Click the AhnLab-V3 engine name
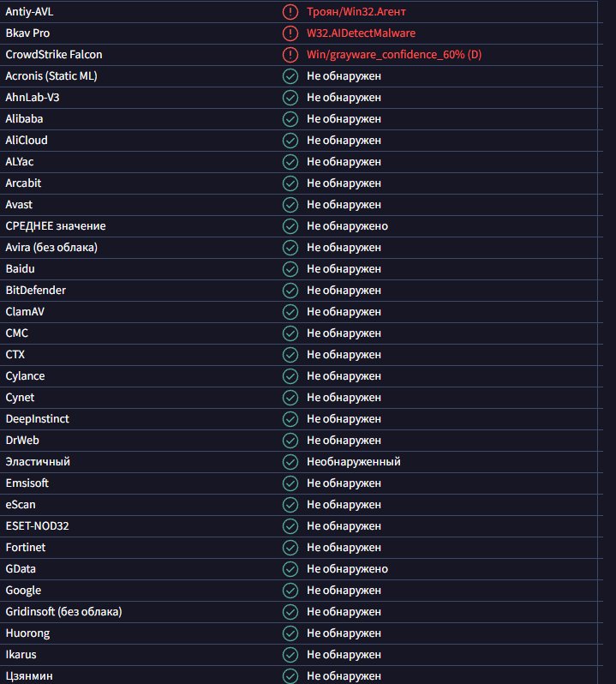Viewport: 616px width, 684px height. pyautogui.click(x=33, y=98)
